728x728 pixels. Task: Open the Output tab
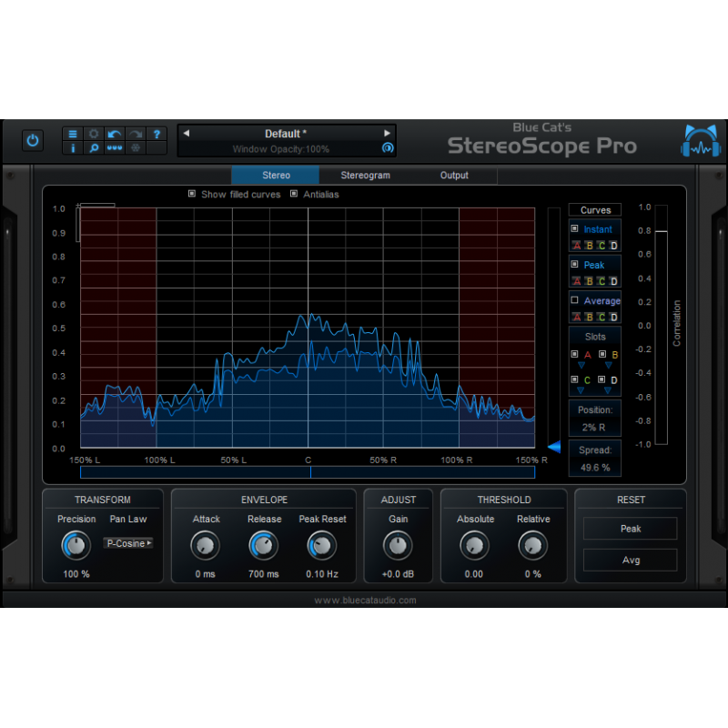(x=454, y=176)
